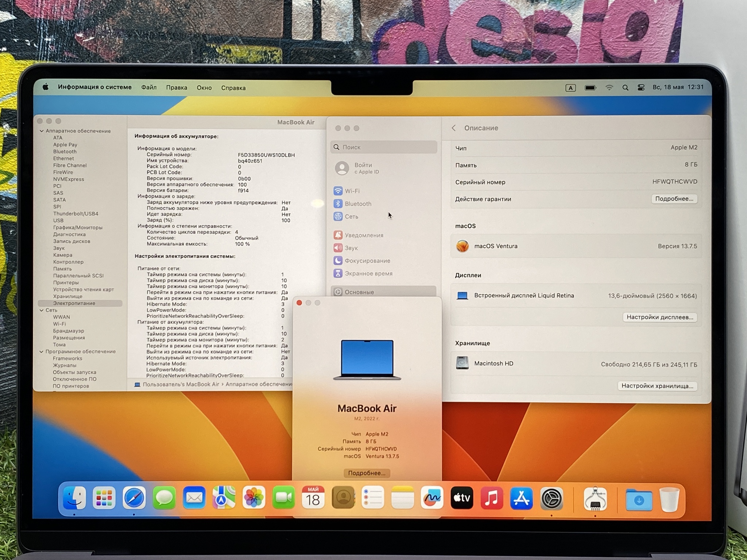Click the Поиск search field

[384, 147]
